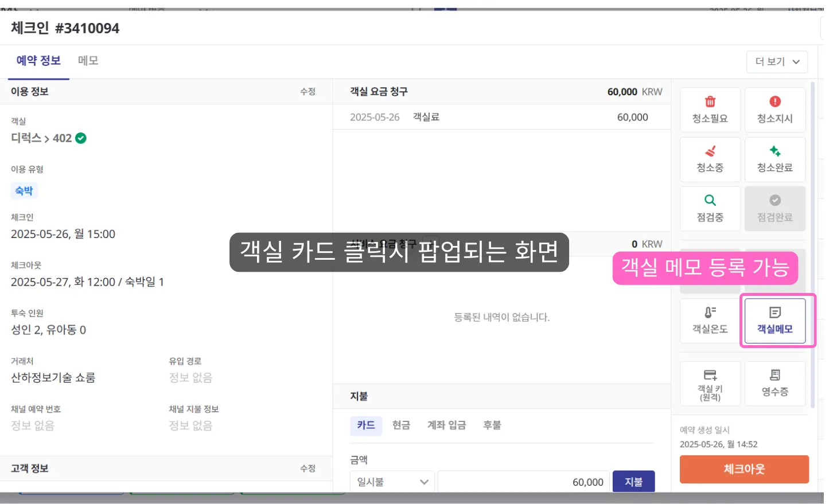Screen dimensions: 837x504
Task: Set room status to 점검중 magnifier
Action: 710,209
